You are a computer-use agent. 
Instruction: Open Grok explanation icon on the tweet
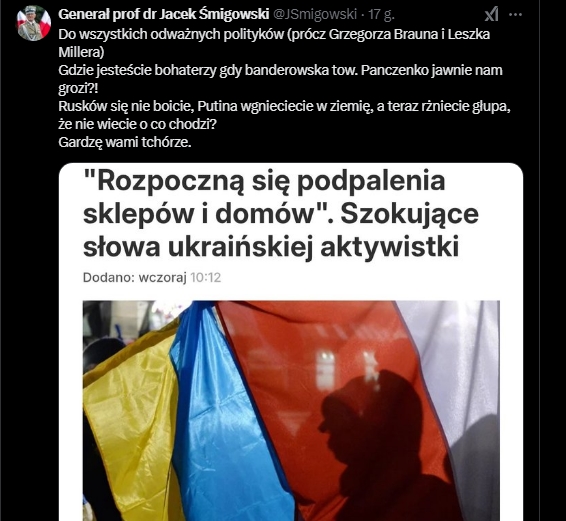[x=491, y=15]
